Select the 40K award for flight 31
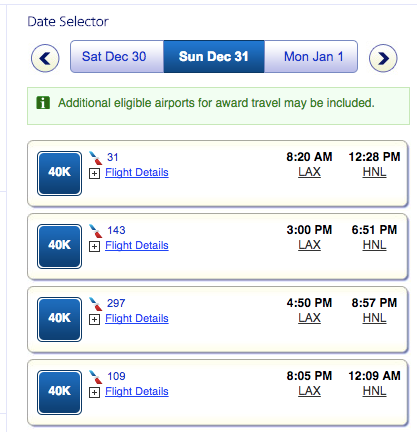Viewport: 417px width, 432px height. coord(59,173)
